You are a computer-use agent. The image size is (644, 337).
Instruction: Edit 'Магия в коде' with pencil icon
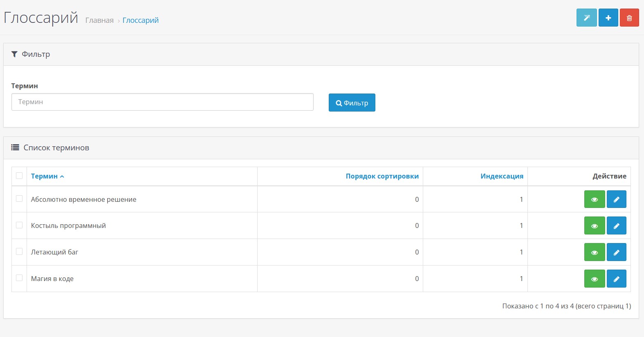(616, 279)
